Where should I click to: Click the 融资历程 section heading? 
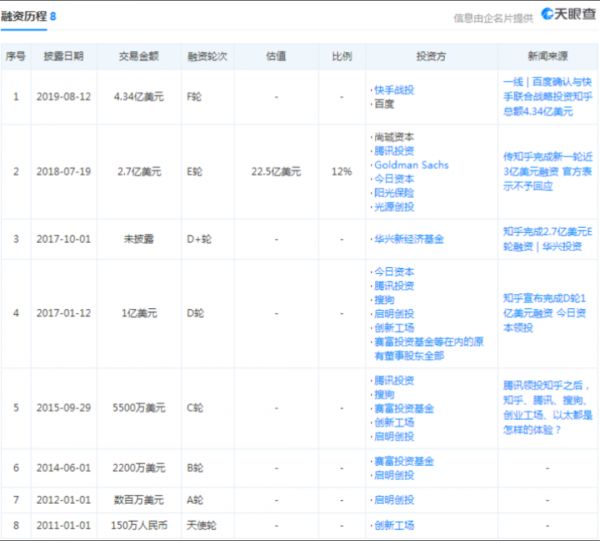coord(29,16)
